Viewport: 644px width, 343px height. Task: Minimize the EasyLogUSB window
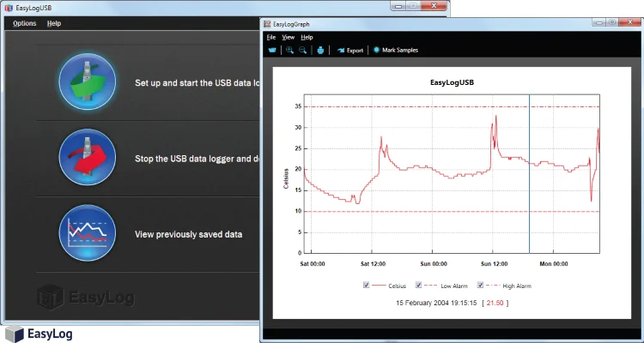[x=398, y=6]
